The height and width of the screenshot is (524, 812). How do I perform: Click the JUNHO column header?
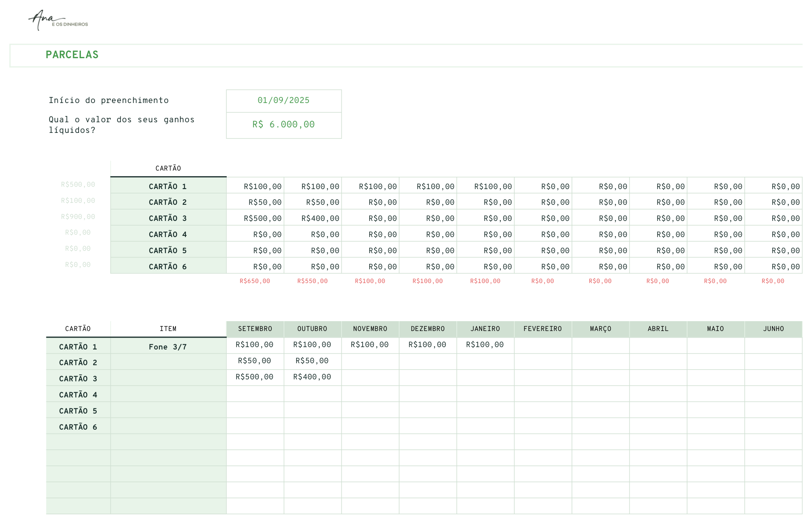click(x=773, y=329)
